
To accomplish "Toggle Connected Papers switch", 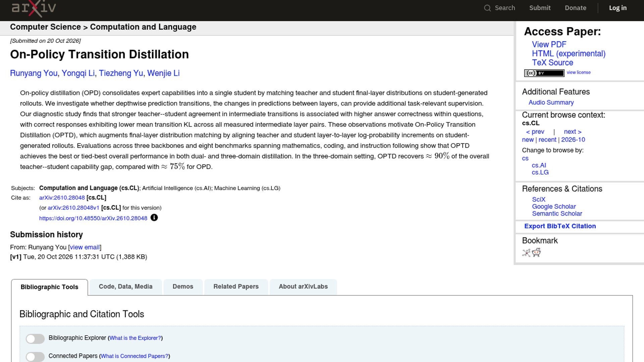I will coord(35,357).
